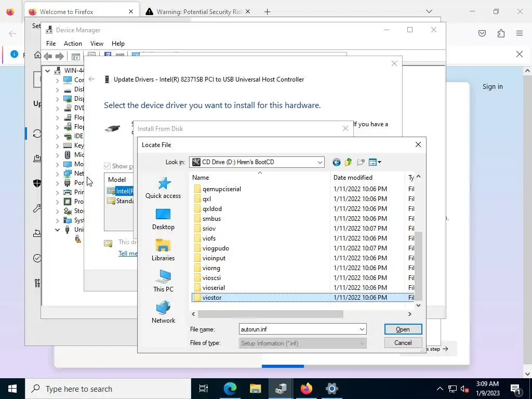
Task: Click the vertical scrollbar down arrow in file list
Action: [418, 305]
